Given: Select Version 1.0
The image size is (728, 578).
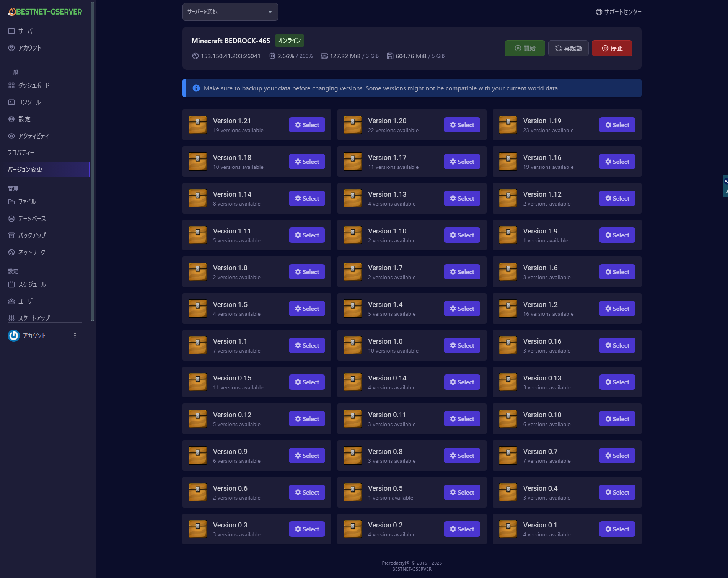Looking at the screenshot, I should click(x=462, y=345).
